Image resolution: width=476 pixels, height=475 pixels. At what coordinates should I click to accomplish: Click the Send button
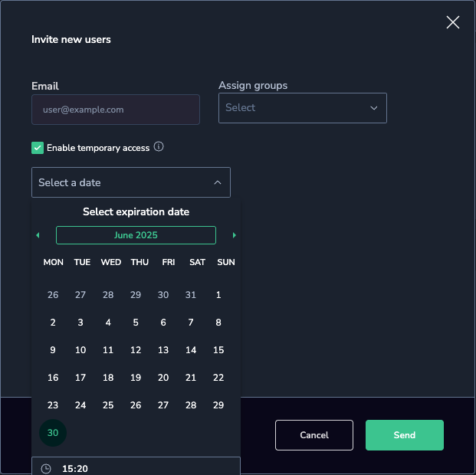(405, 435)
